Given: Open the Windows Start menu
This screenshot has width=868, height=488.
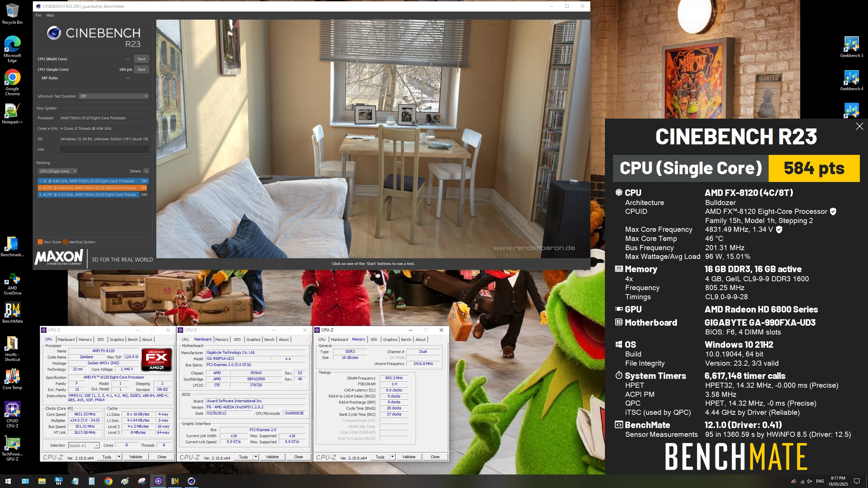Looking at the screenshot, I should (8, 481).
